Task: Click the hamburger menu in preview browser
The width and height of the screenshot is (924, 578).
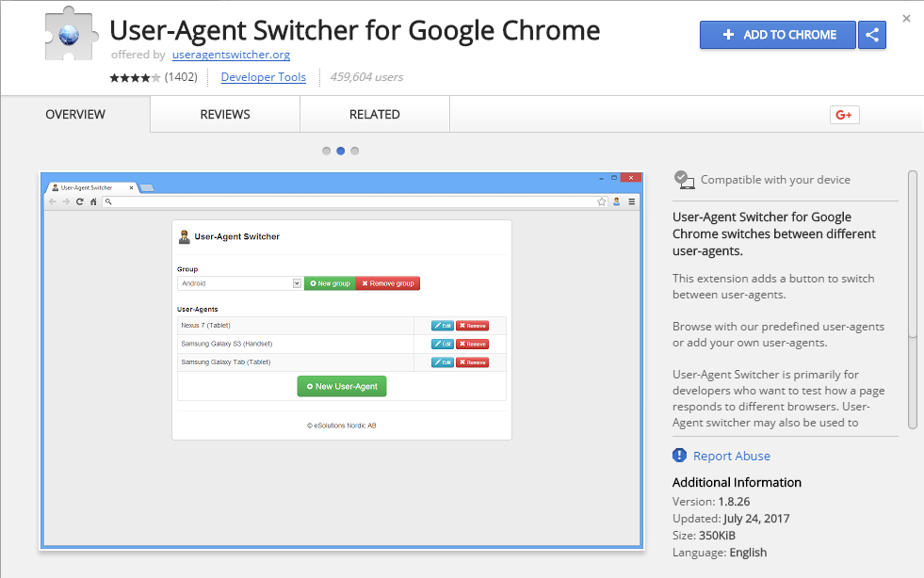Action: pos(632,201)
